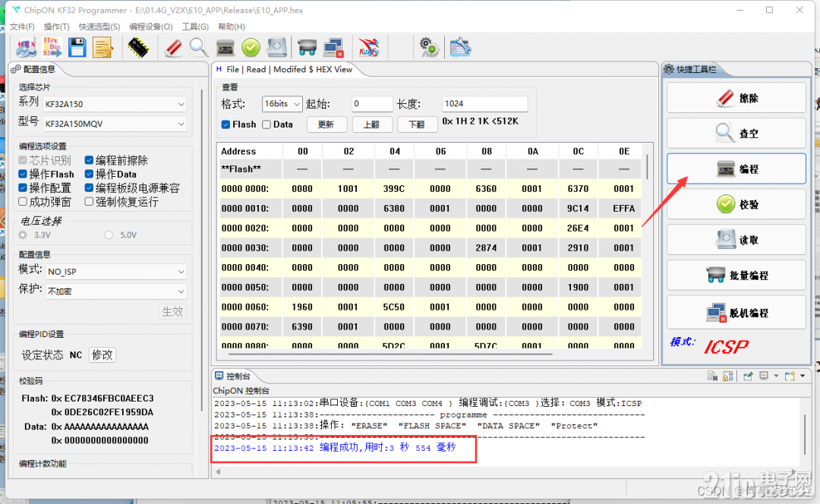The image size is (820, 504).
Task: Click the 编程 program quick tool button
Action: tap(736, 169)
